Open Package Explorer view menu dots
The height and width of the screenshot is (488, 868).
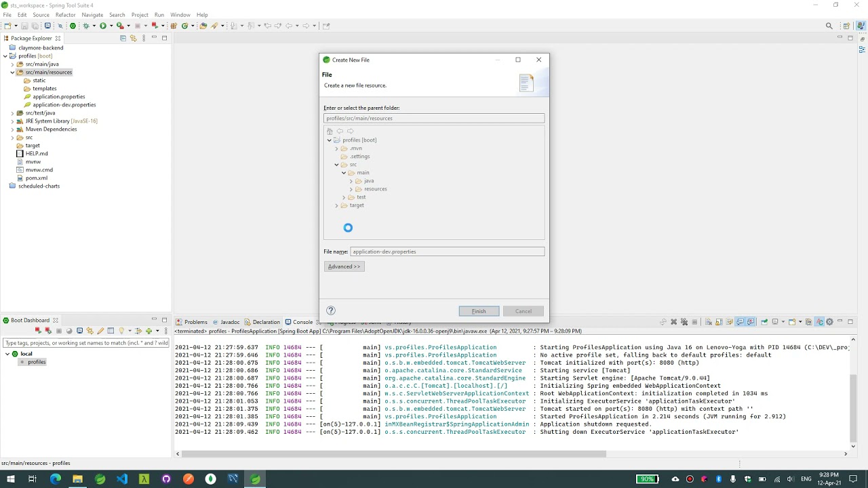[x=144, y=38]
